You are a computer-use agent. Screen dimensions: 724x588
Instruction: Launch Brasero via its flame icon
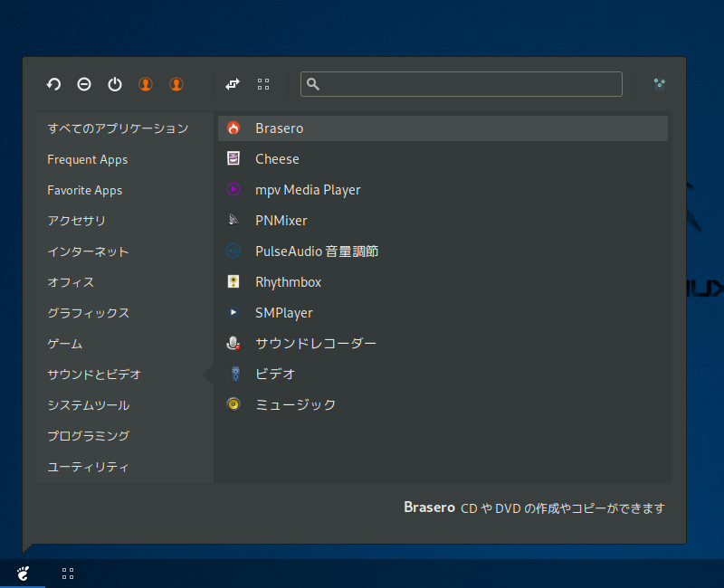(233, 128)
